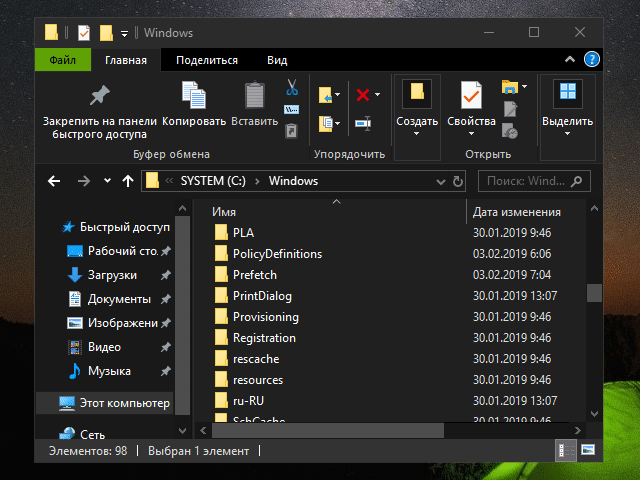Screen dimensions: 640x480
Task: Switch to details view in status bar
Action: [x=566, y=451]
